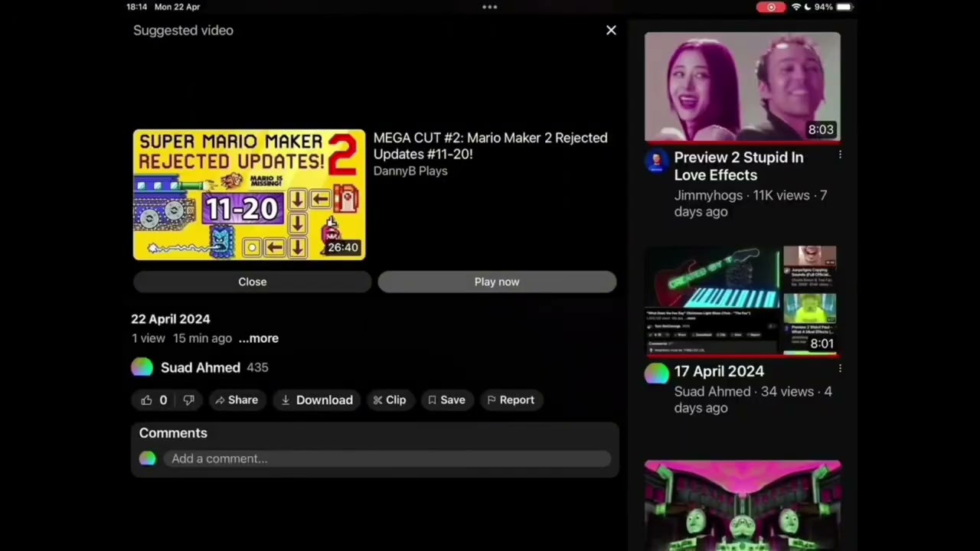The image size is (980, 551).
Task: Open the 17 April 2024 video thumbnail
Action: pos(741,301)
